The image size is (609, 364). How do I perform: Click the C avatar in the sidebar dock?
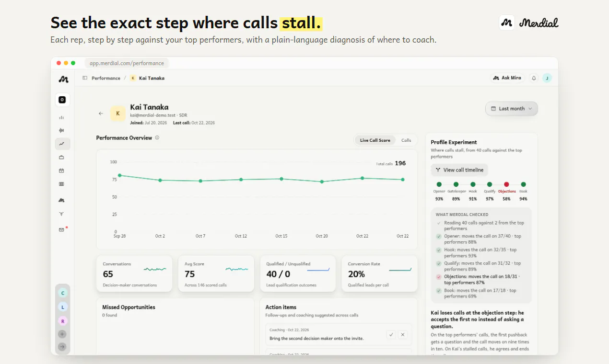click(x=62, y=293)
